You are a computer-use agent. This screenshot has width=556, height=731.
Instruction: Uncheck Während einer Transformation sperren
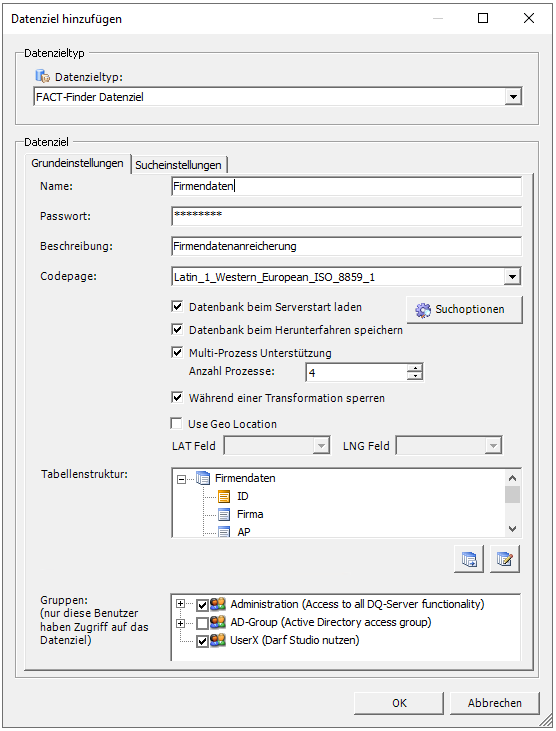tap(177, 398)
